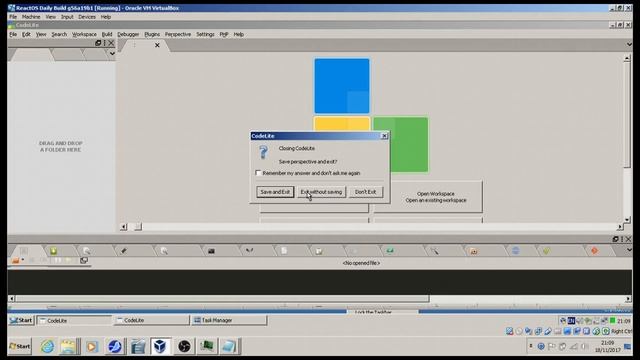
Task: Click the welcome page scroll down arrow
Action: [x=627, y=220]
